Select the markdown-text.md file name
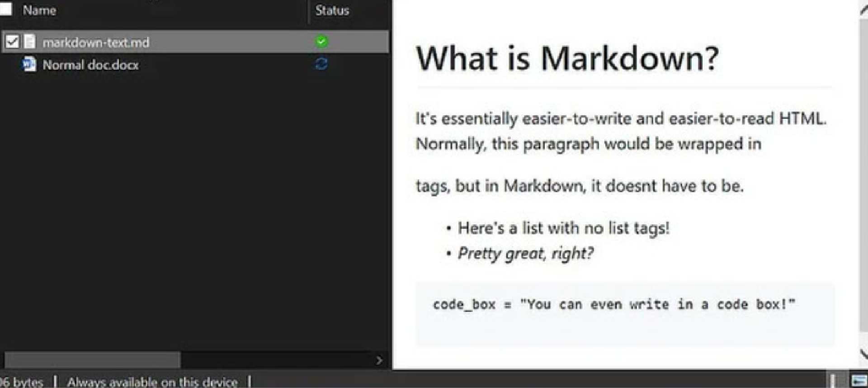 tap(96, 43)
